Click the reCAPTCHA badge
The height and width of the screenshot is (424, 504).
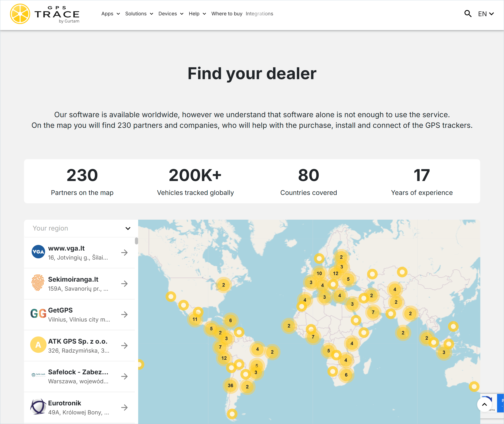492,403
